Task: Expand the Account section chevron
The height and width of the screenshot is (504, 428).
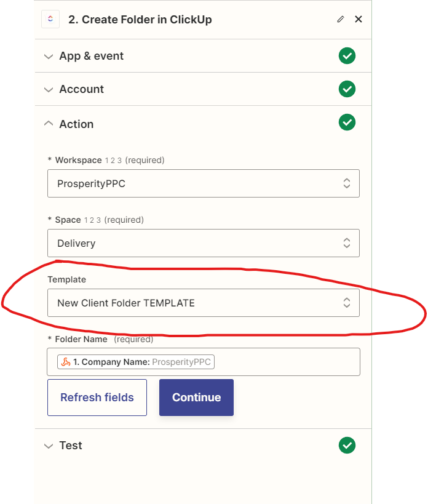Action: coord(49,90)
